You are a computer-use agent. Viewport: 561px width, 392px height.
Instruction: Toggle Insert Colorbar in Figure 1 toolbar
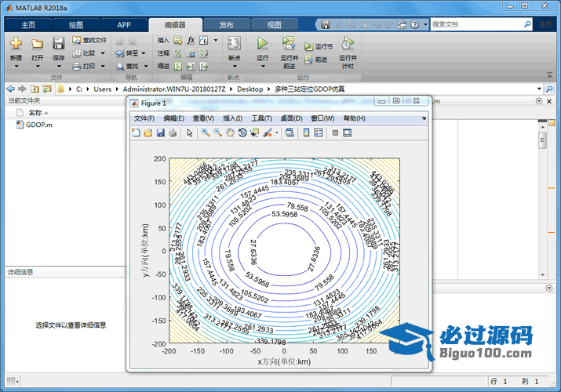(x=306, y=133)
